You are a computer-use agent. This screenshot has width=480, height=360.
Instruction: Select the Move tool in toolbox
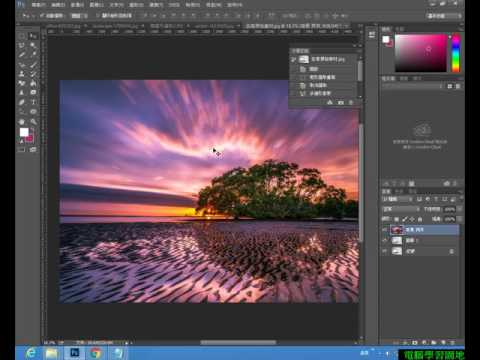(33, 36)
